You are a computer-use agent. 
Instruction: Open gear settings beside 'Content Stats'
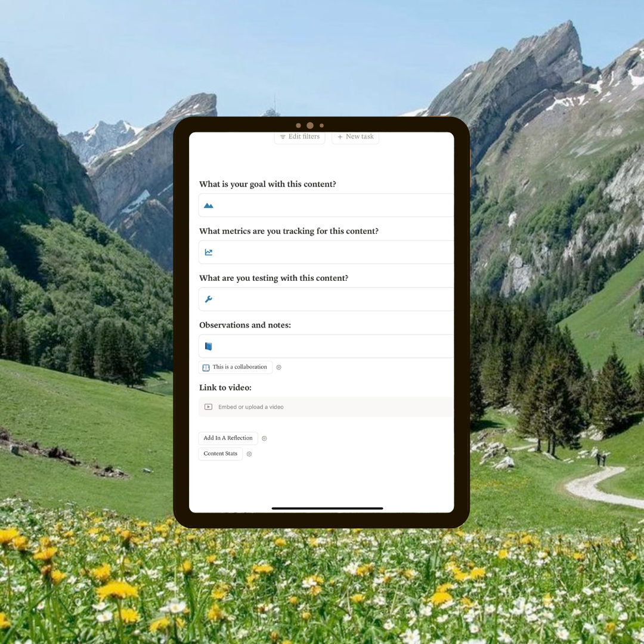[249, 454]
